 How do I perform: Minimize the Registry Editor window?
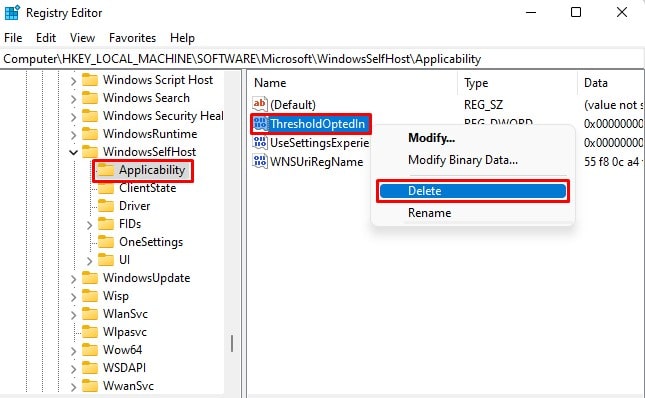(x=531, y=12)
